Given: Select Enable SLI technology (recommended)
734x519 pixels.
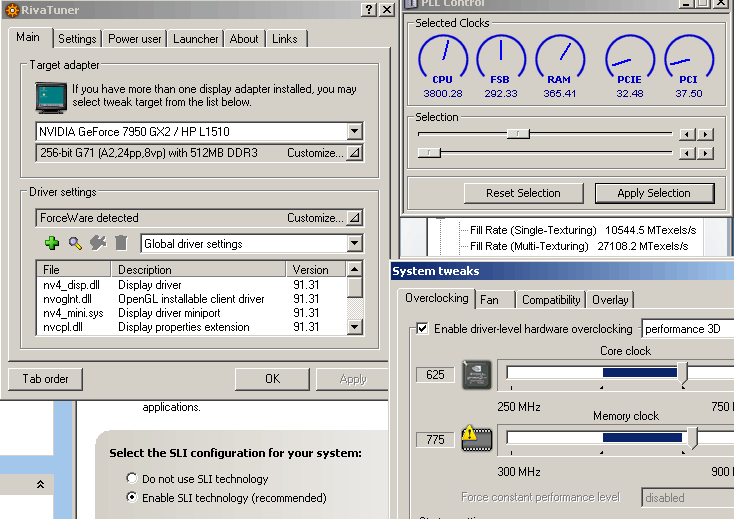Looking at the screenshot, I should pyautogui.click(x=132, y=497).
